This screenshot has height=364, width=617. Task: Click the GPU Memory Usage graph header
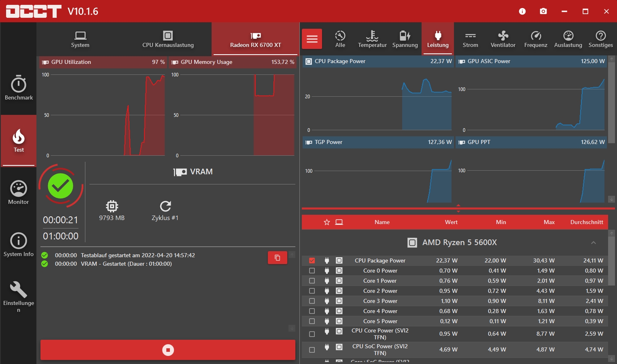[x=232, y=62]
